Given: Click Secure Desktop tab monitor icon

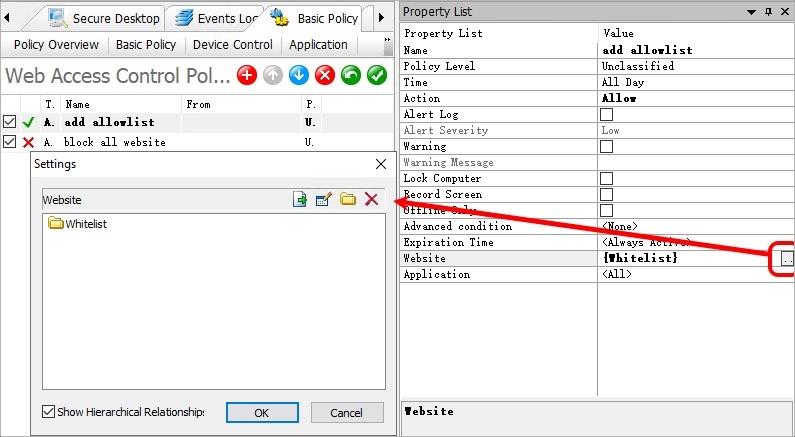Looking at the screenshot, I should point(58,18).
